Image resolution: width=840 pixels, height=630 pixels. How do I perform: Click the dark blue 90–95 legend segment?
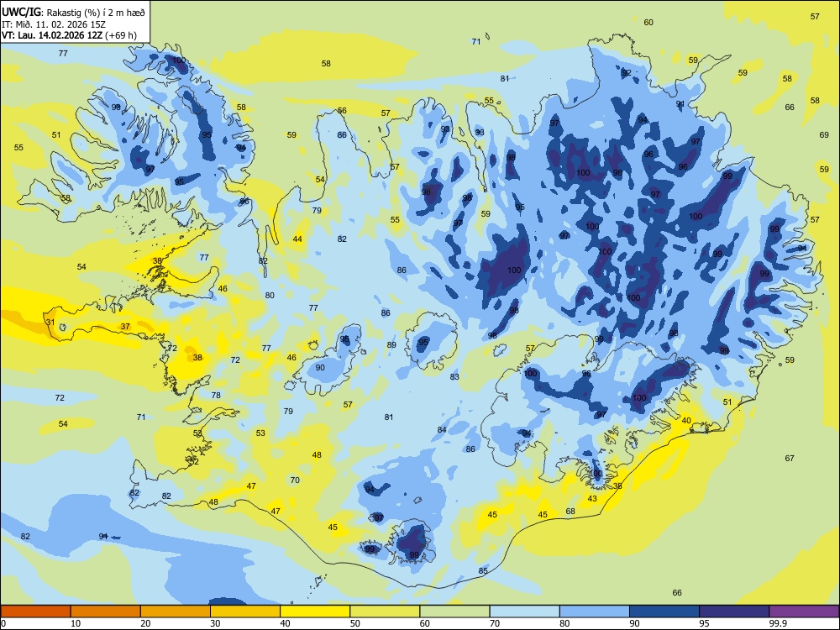click(x=664, y=612)
